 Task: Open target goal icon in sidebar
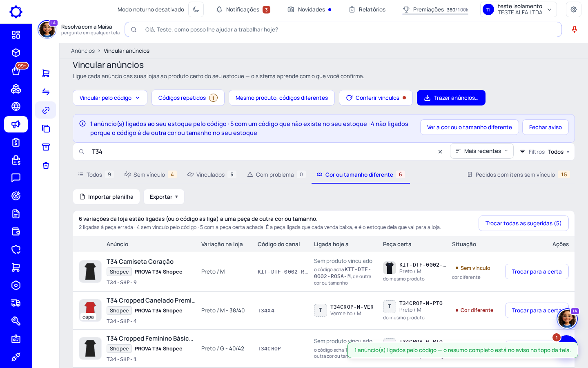[16, 196]
